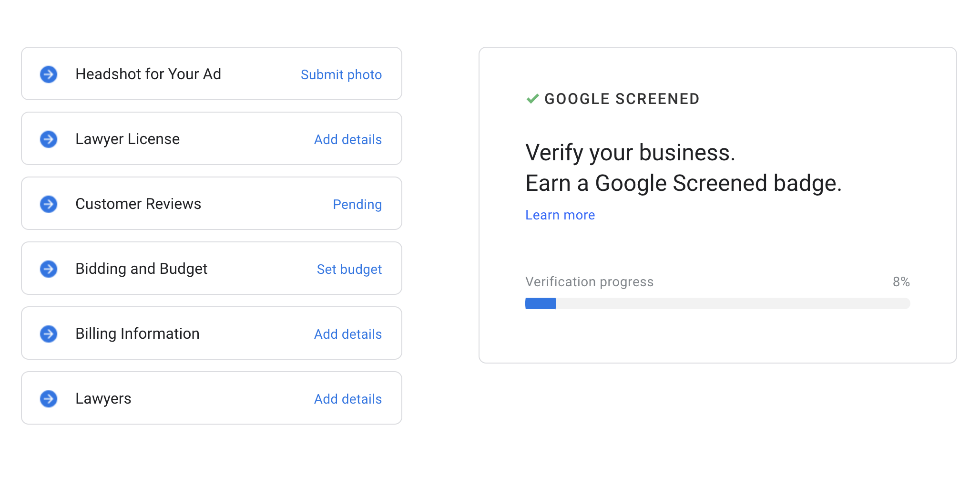
Task: Check the Pending status for Customer Reviews
Action: (357, 205)
